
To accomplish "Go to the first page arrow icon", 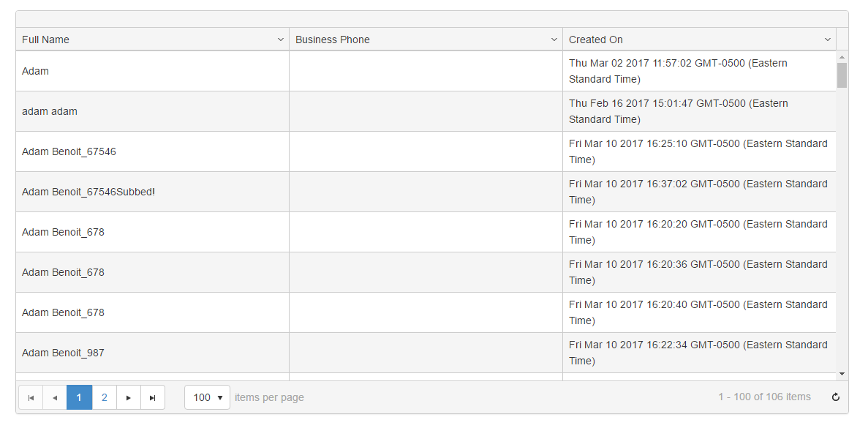I will click(31, 397).
